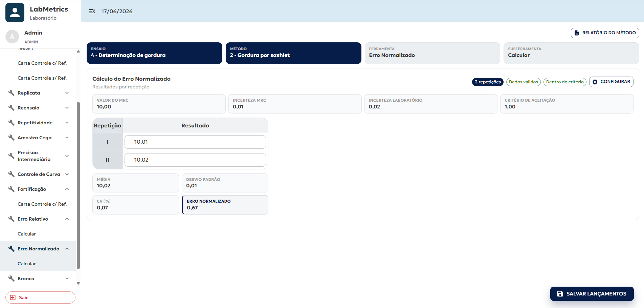This screenshot has width=644, height=308.
Task: Click the Ferramenta Erro Normalizado card
Action: [x=432, y=53]
